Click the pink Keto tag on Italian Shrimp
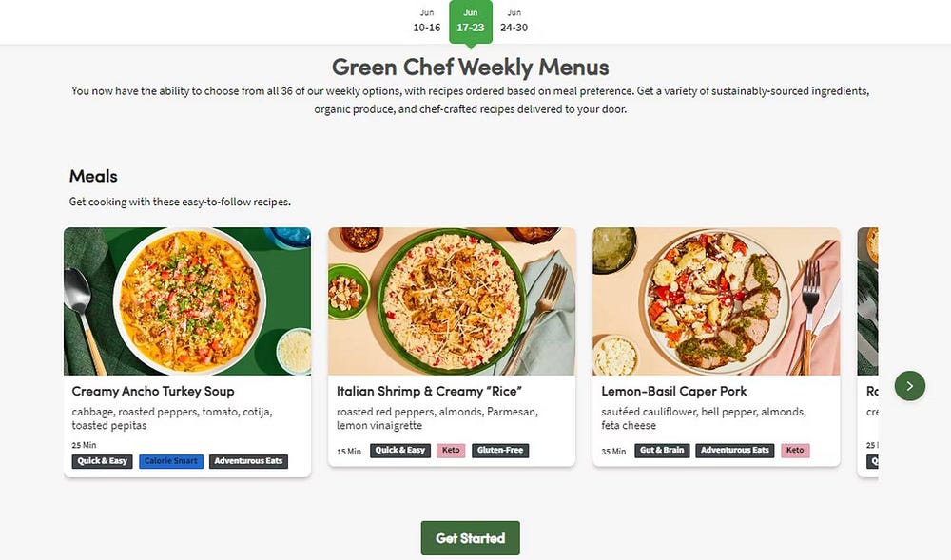This screenshot has width=951, height=560. click(x=451, y=451)
